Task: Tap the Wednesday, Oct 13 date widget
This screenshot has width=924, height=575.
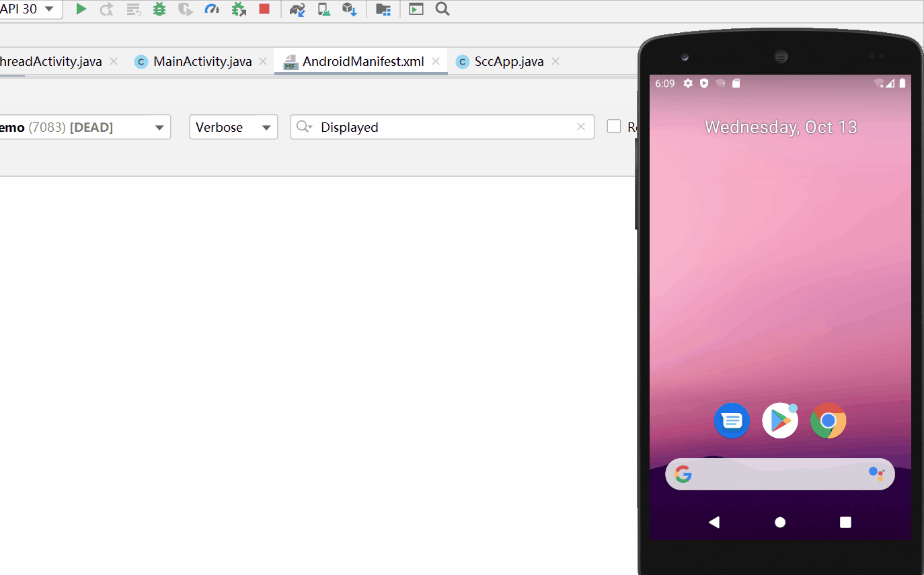Action: pos(781,127)
